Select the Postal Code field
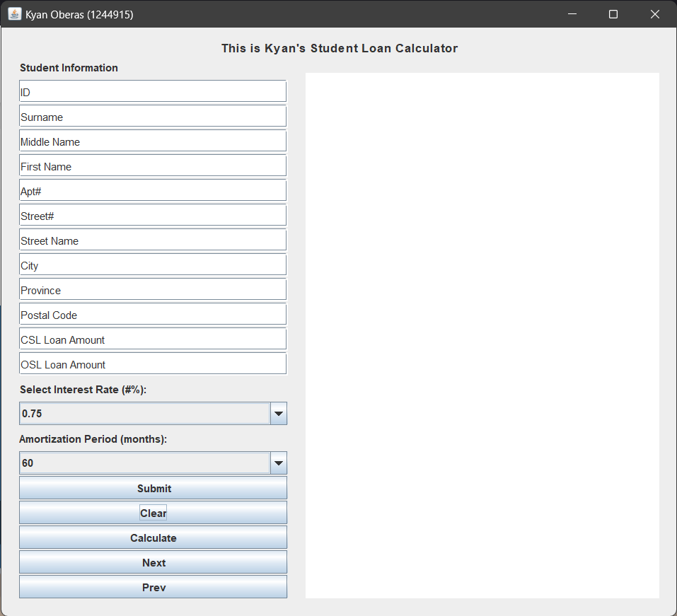This screenshot has width=677, height=616. click(153, 315)
